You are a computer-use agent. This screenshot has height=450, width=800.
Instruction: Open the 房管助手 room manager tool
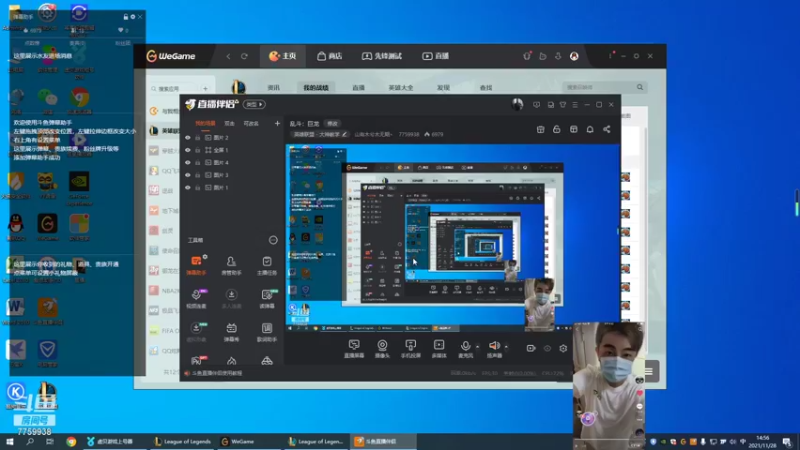coord(231,265)
